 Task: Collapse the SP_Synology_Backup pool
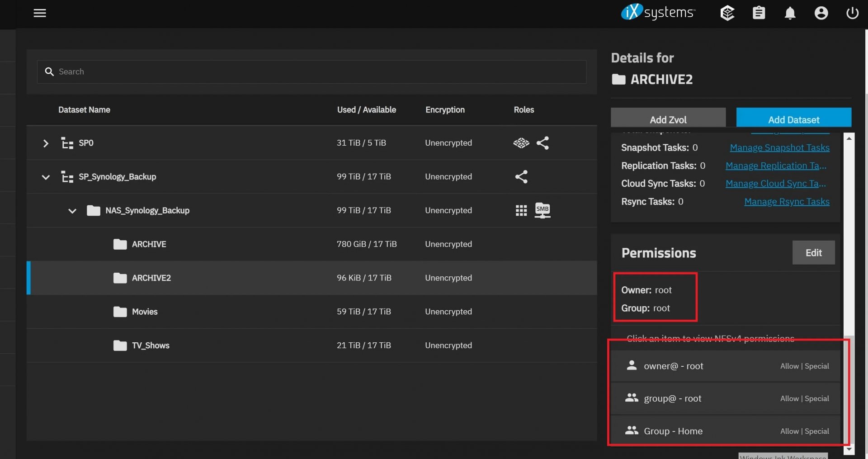pyautogui.click(x=46, y=177)
